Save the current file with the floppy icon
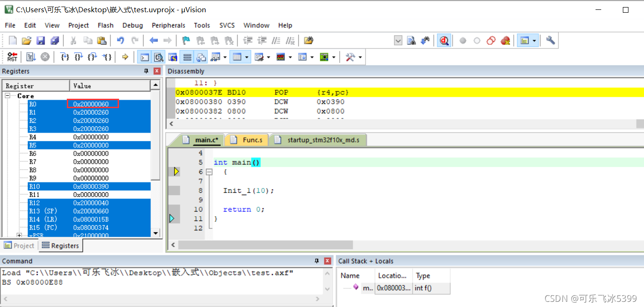 [40, 40]
